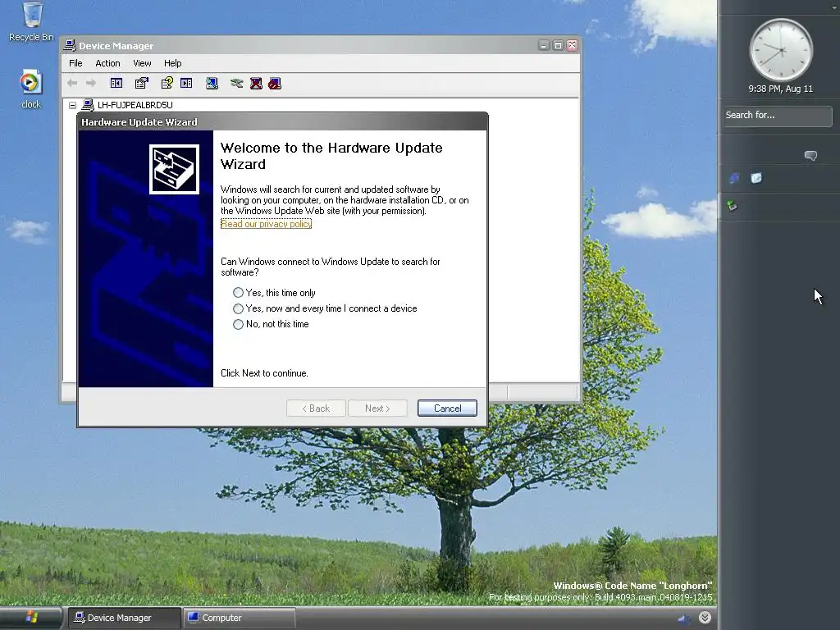Viewport: 840px width, 630px height.
Task: Click the Back arrow in Device Manager toolbar
Action: 72,83
